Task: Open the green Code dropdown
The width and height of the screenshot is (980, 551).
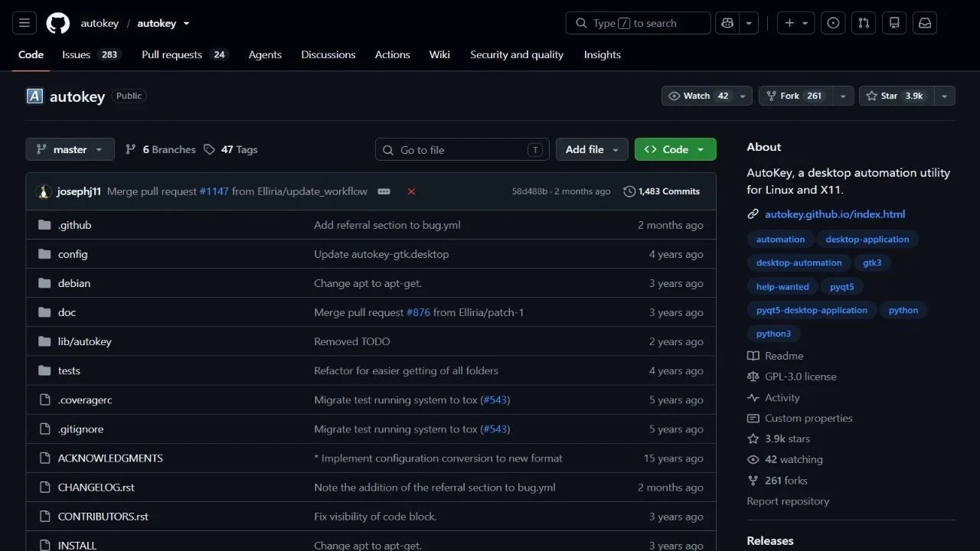Action: pos(675,149)
